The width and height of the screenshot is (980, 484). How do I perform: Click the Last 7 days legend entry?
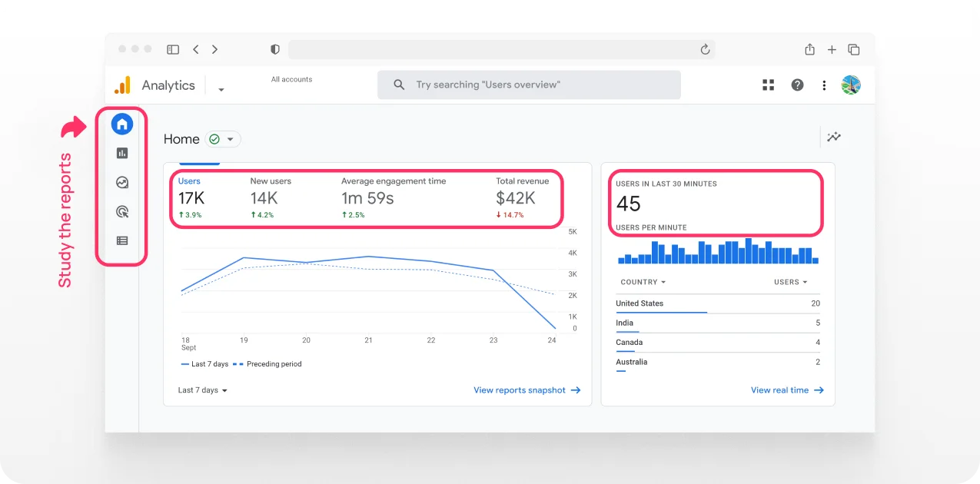[x=204, y=364]
